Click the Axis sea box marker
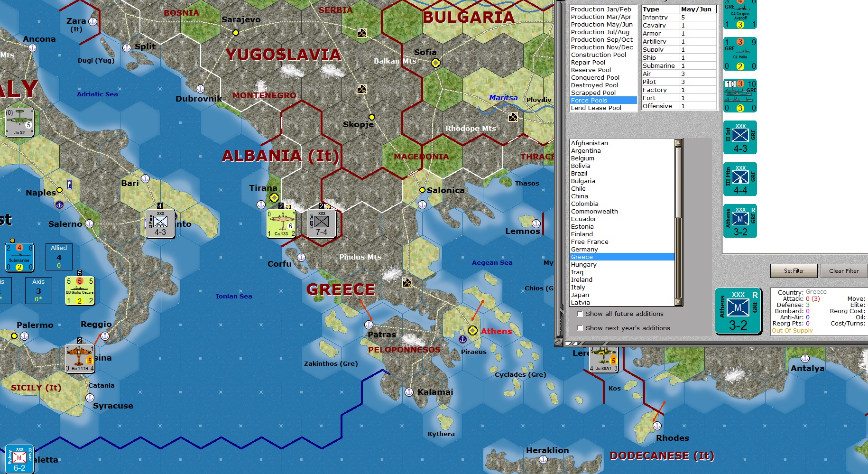The height and width of the screenshot is (474, 868). (38, 290)
